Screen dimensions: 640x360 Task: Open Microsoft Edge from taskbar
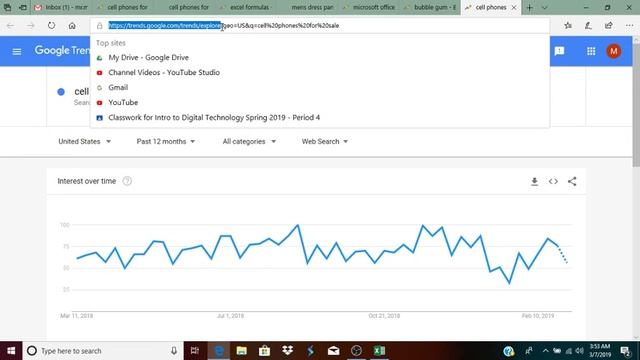pos(219,351)
